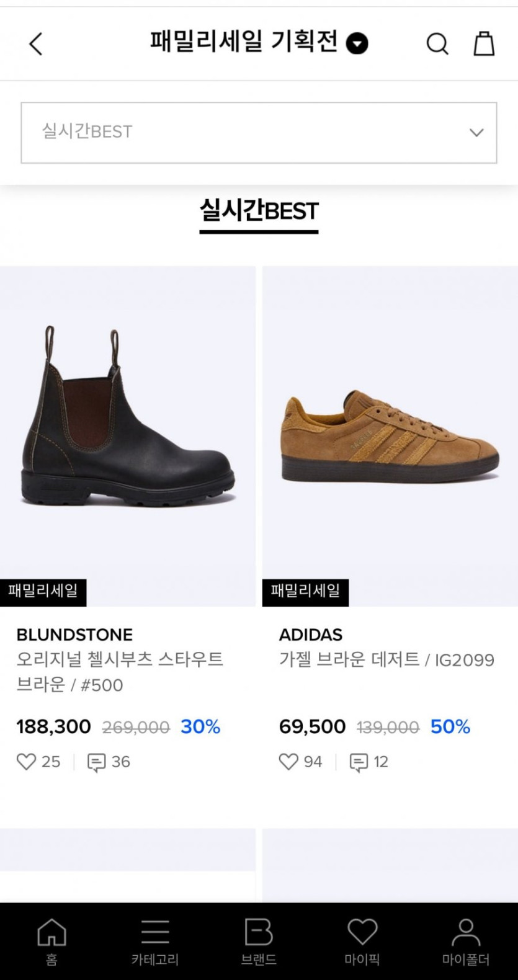
Task: Expand the 패밀리세일 기획전 title dropdown
Action: pos(357,44)
